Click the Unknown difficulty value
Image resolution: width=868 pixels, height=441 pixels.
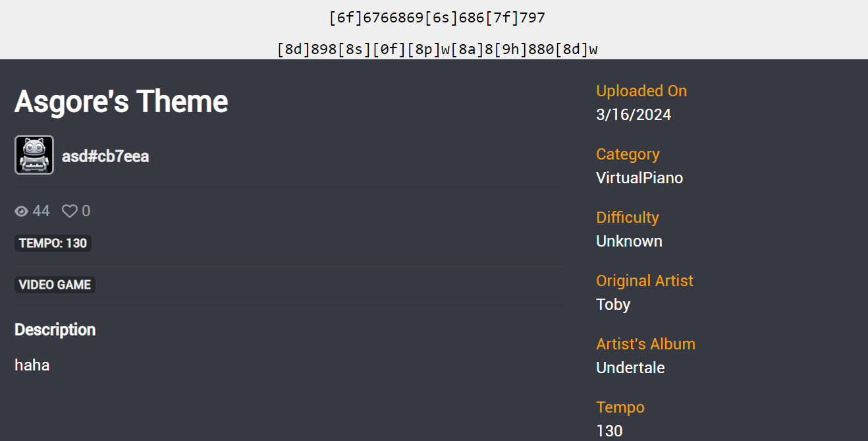(629, 241)
